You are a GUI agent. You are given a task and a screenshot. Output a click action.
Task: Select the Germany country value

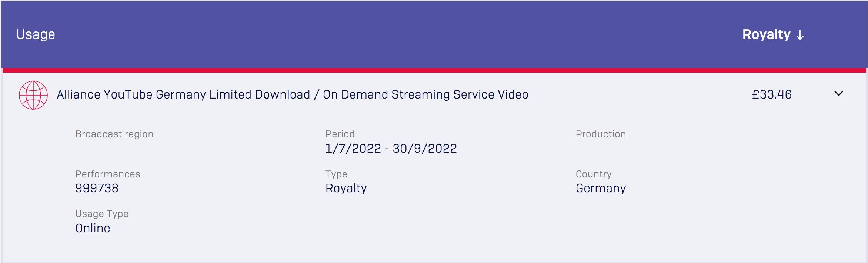point(601,188)
